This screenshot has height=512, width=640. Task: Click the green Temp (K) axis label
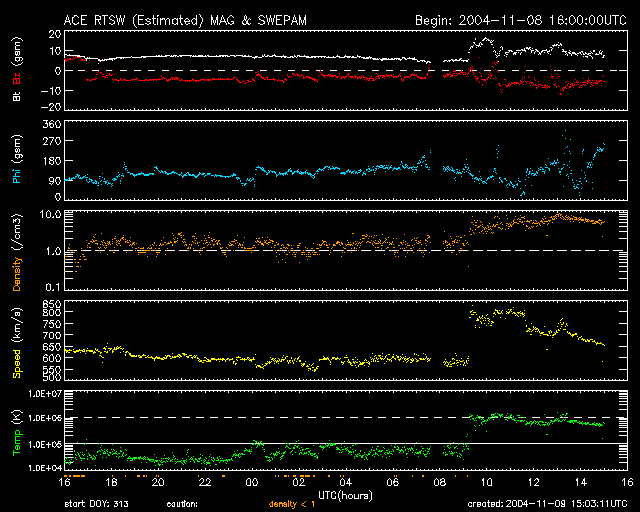17,432
